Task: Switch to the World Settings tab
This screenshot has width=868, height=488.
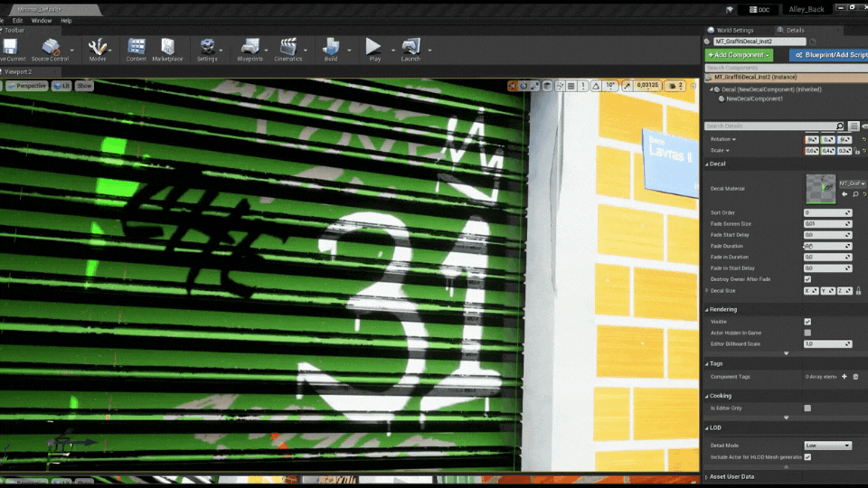Action: 734,31
